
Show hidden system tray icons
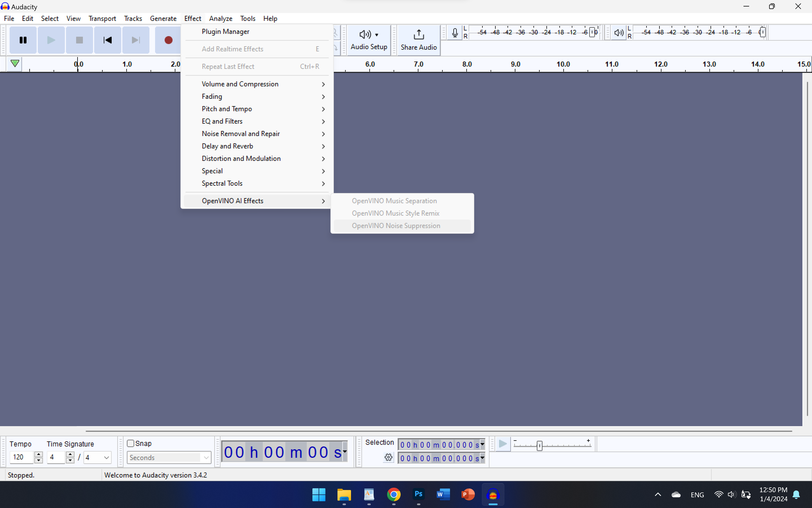(x=658, y=494)
